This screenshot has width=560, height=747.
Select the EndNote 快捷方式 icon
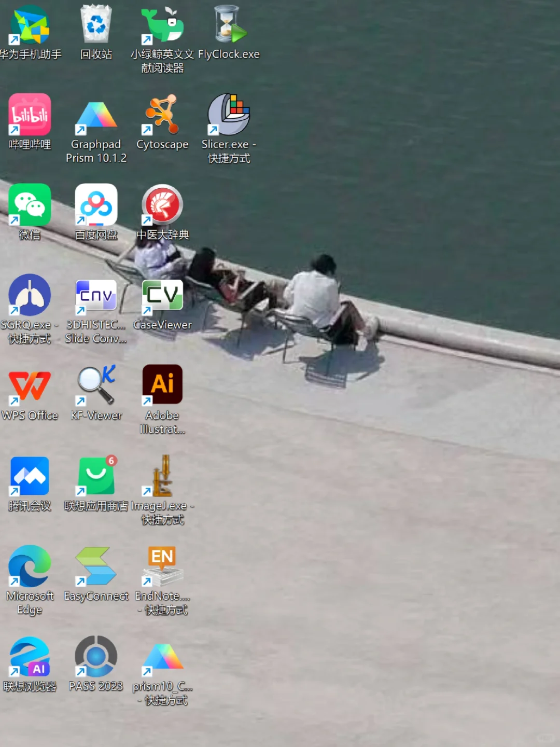(162, 566)
